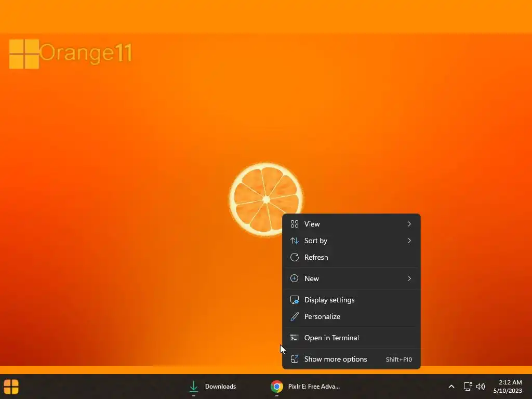Open the volume speaker tray icon
The image size is (532, 399).
(x=481, y=387)
